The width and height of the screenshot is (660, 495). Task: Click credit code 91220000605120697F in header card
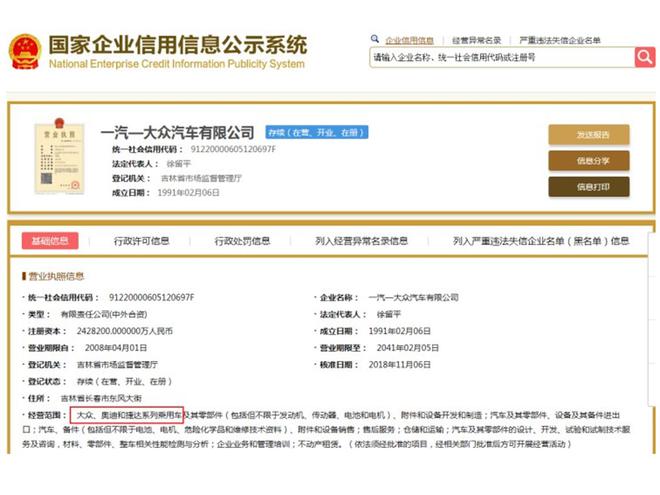(x=233, y=149)
